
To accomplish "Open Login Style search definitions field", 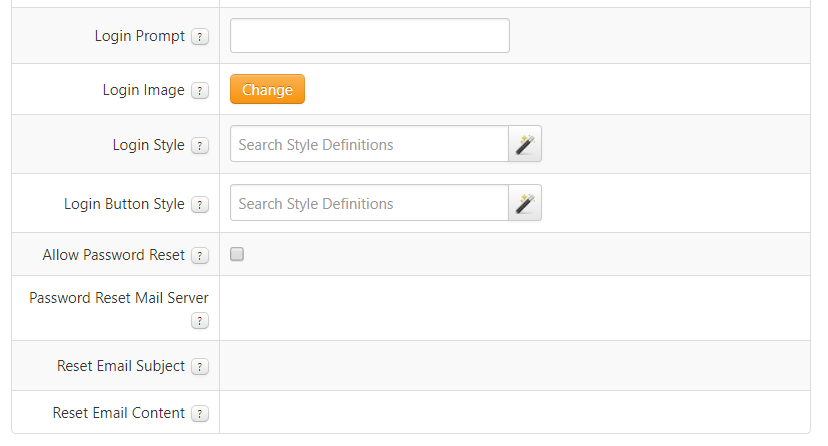I will (x=369, y=144).
